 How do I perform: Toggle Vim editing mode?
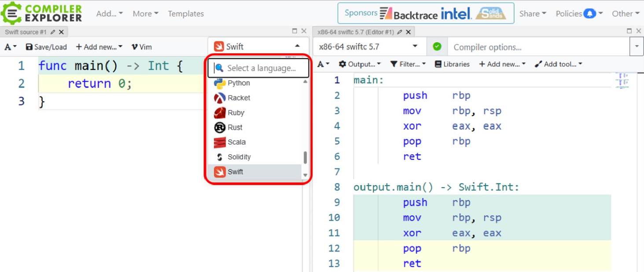(x=141, y=47)
